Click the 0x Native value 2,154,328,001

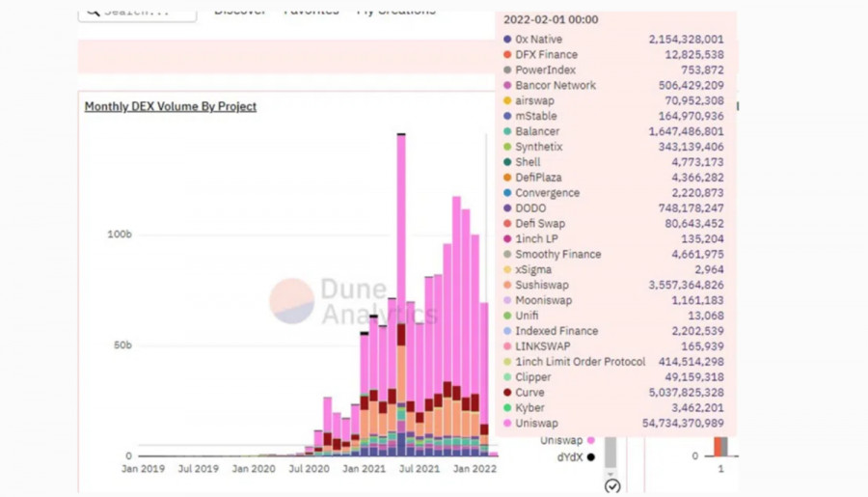click(686, 40)
